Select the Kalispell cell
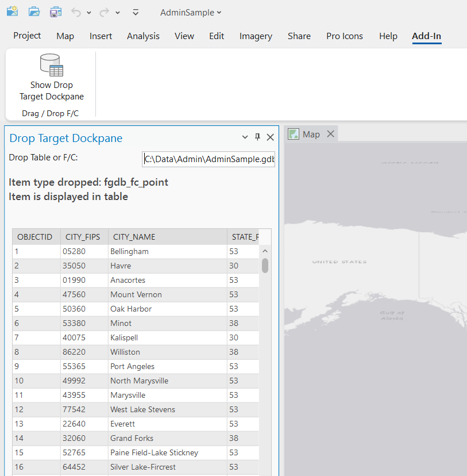 point(168,337)
